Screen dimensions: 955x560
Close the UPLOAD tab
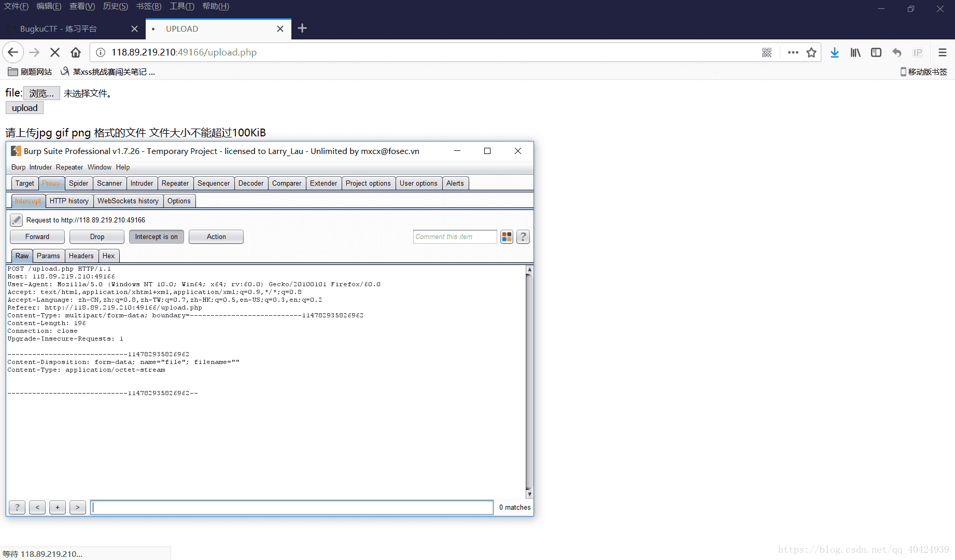tap(280, 29)
